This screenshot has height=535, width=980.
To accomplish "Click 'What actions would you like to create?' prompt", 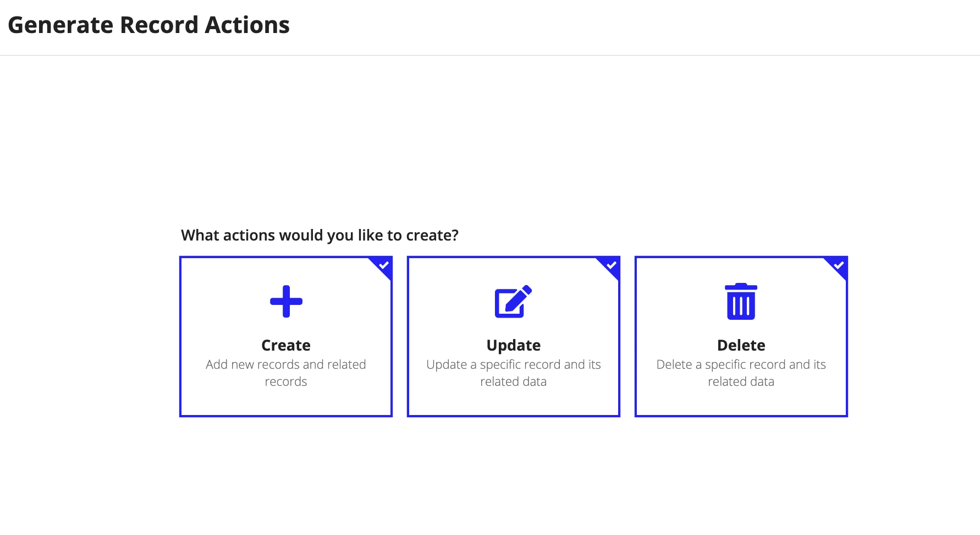I will click(320, 236).
